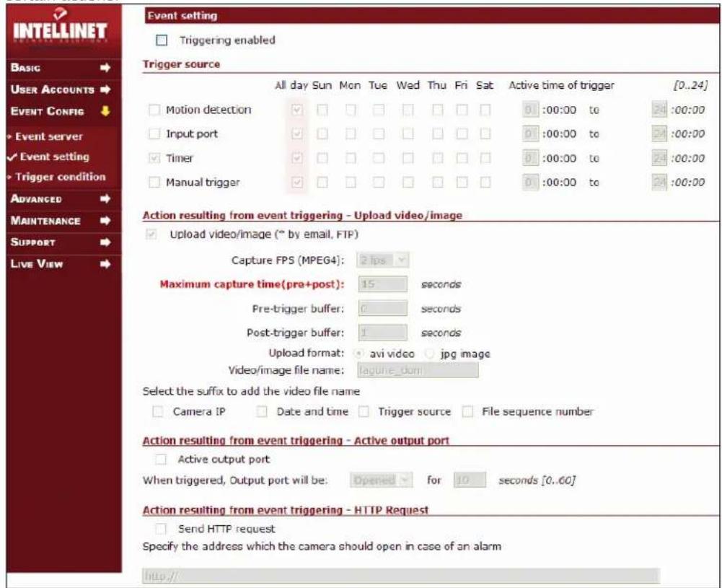The image size is (722, 588).
Task: Click Input port start hour field
Action: 530,134
